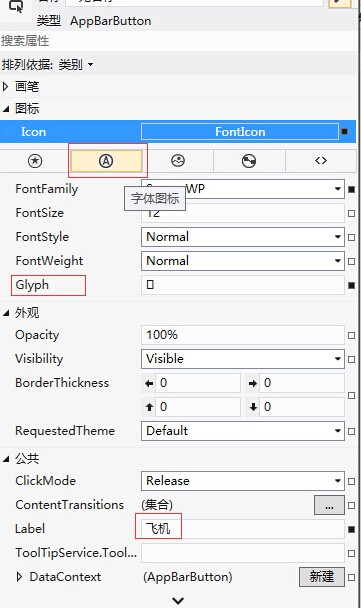Open the FontStyle Normal dropdown
This screenshot has width=361, height=608.
click(243, 237)
